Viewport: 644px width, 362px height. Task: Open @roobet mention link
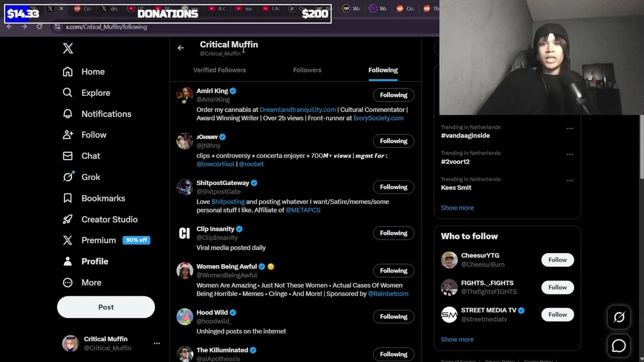pos(251,164)
